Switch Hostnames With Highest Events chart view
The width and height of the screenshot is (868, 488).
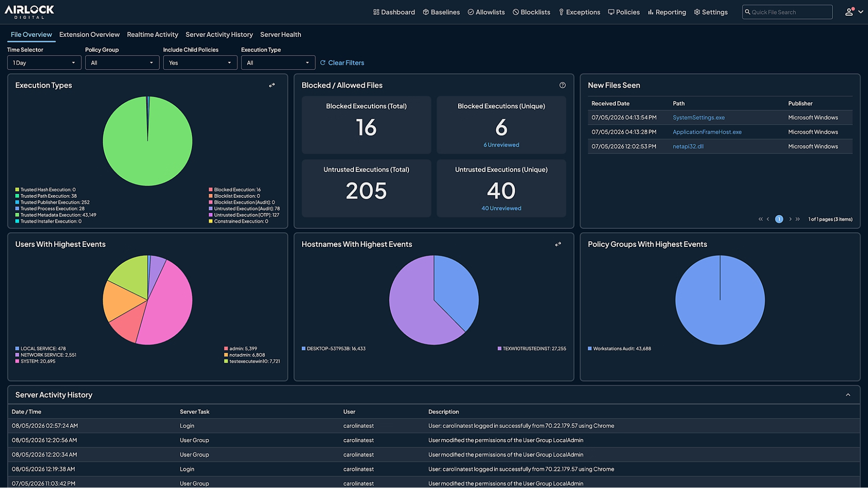click(x=558, y=245)
